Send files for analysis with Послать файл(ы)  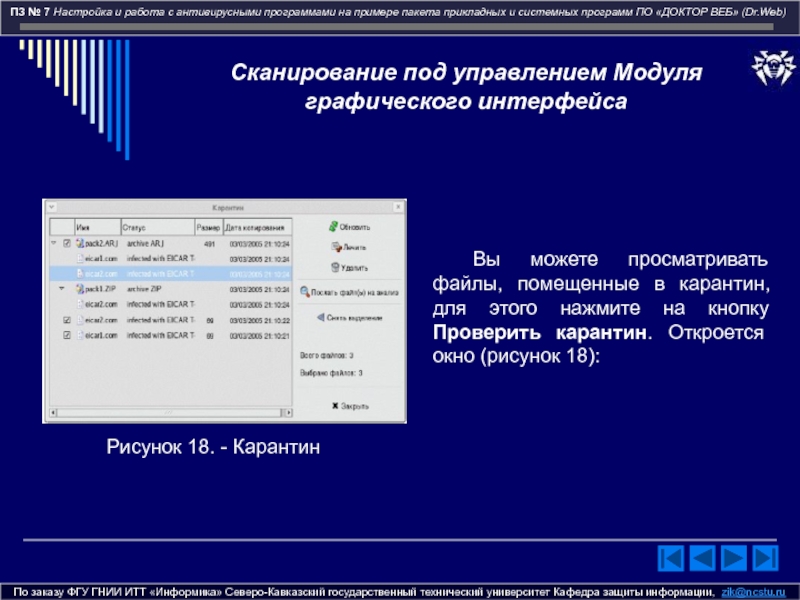point(350,292)
